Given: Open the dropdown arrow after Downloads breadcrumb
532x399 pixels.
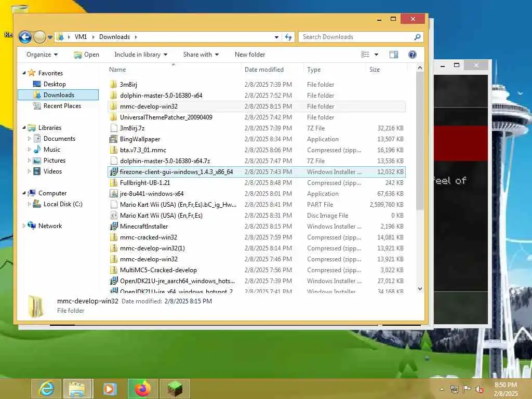Looking at the screenshot, I should click(x=136, y=37).
